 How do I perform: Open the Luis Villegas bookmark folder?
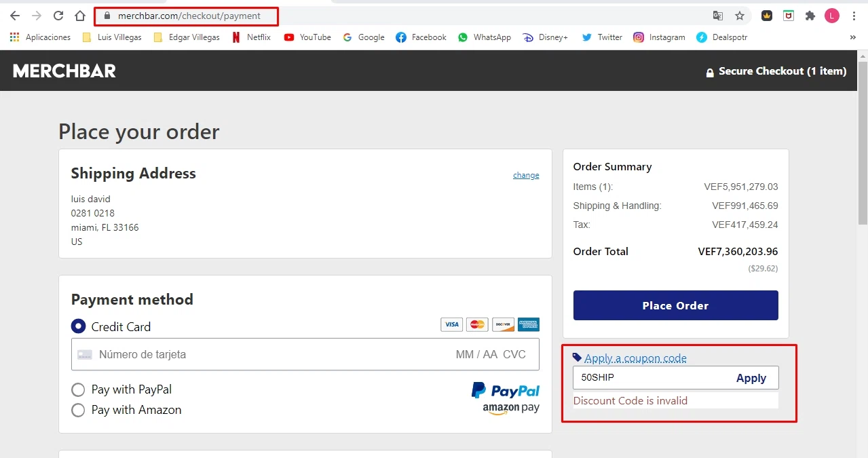(x=112, y=37)
